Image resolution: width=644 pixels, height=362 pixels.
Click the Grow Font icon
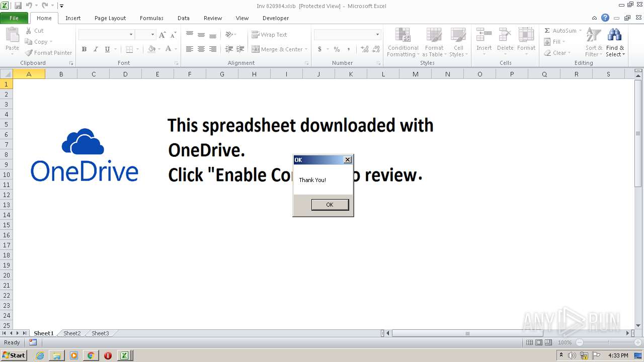[x=162, y=35]
